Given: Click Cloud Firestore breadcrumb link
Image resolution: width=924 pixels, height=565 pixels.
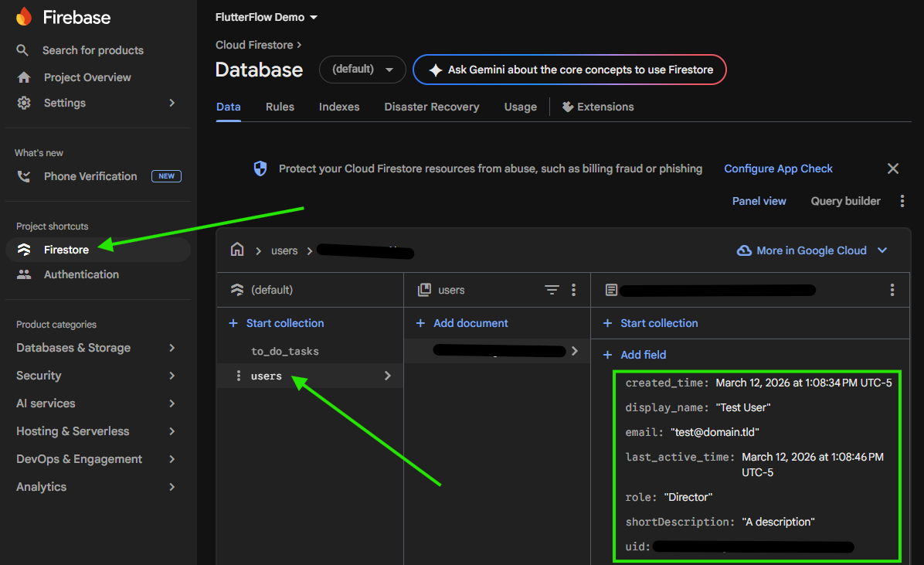Looking at the screenshot, I should 255,45.
